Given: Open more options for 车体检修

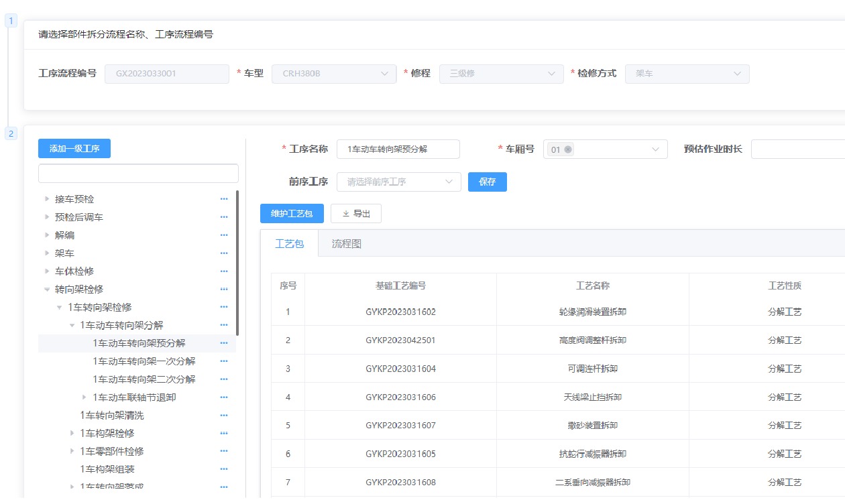Looking at the screenshot, I should point(224,271).
